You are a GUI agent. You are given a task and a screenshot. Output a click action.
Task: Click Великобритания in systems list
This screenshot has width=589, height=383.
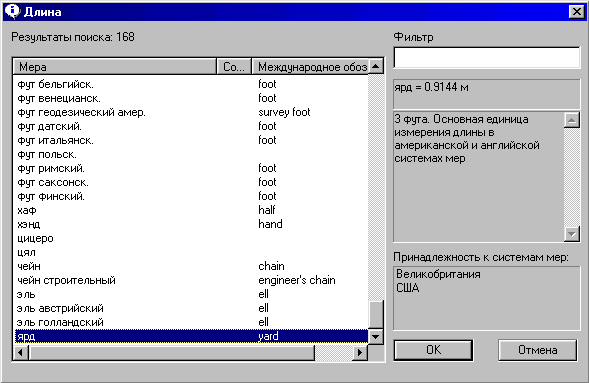pos(438,274)
